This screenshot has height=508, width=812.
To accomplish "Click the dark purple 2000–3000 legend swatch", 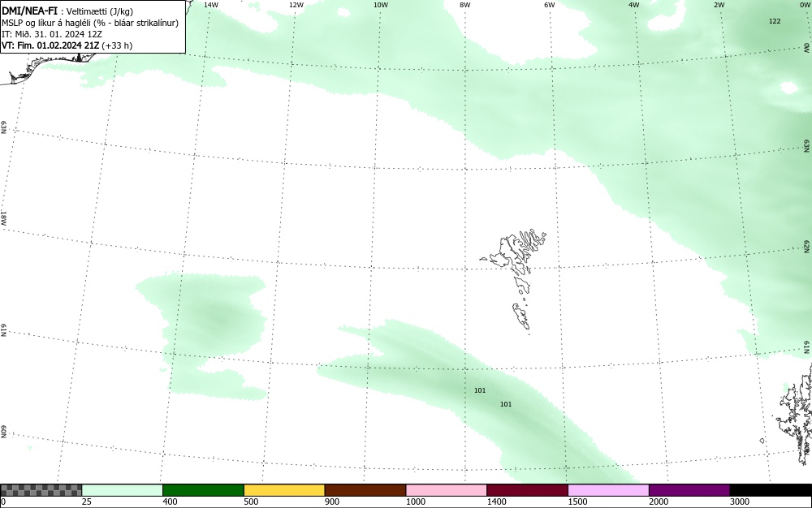I will point(689,490).
